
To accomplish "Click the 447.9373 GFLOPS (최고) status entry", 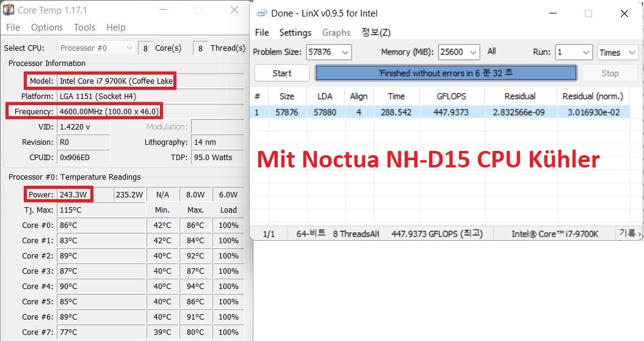I will pyautogui.click(x=437, y=233).
